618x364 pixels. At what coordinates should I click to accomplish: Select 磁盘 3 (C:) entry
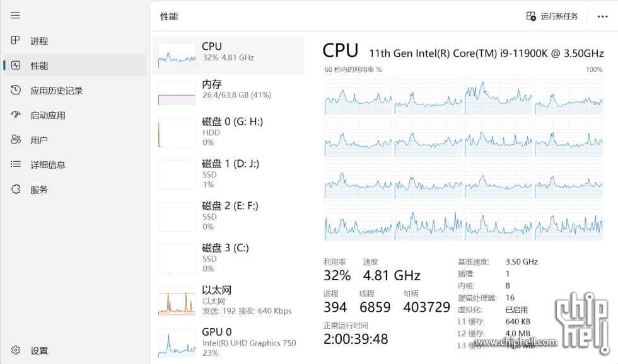click(x=228, y=259)
